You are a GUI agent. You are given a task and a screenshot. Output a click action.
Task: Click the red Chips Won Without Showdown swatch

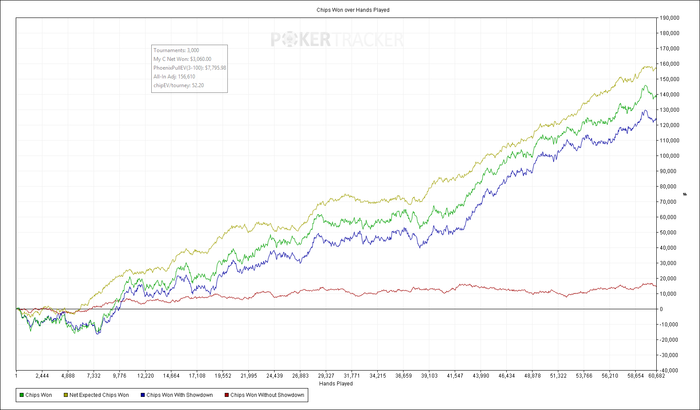point(226,395)
